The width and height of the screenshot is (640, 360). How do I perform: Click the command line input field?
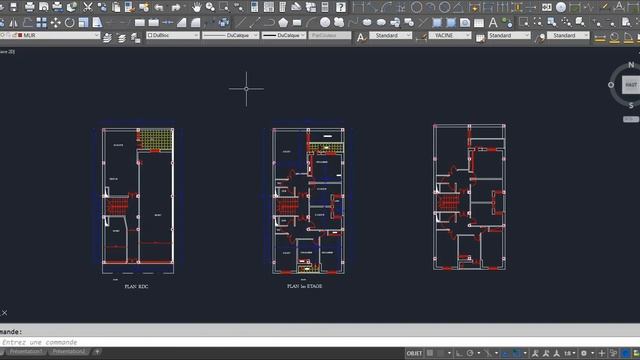pyautogui.click(x=320, y=342)
